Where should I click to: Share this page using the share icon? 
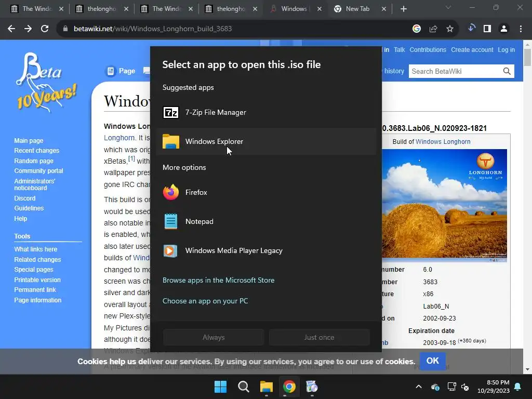click(433, 29)
